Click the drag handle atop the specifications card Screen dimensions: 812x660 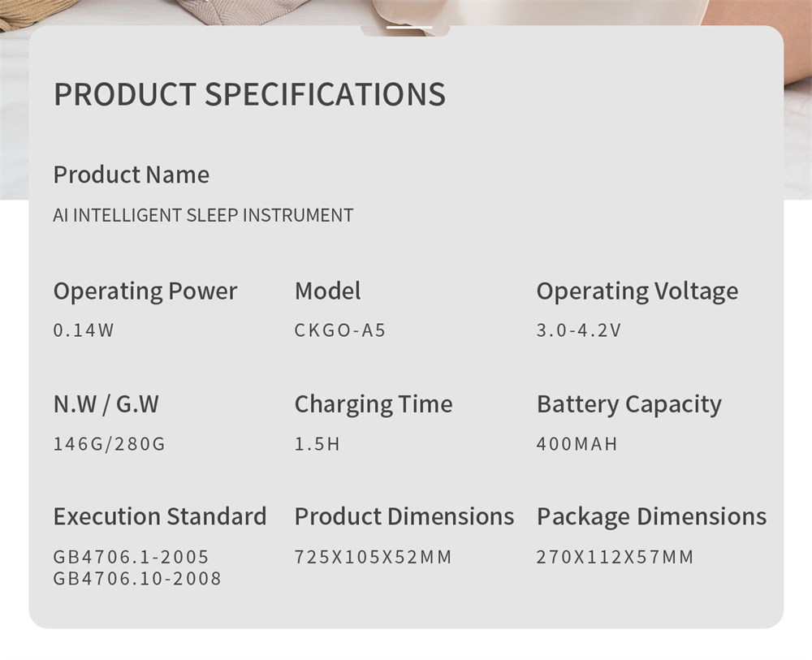(x=409, y=28)
